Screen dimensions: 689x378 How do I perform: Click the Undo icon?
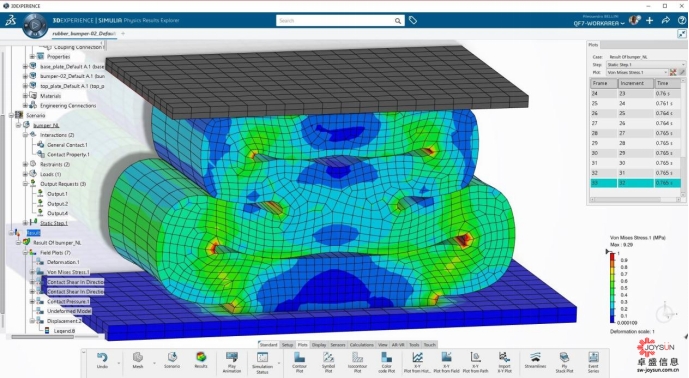[x=102, y=360]
